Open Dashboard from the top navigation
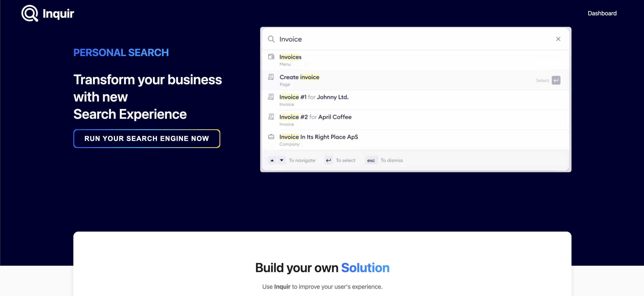Viewport: 644px width, 296px height. [x=602, y=13]
